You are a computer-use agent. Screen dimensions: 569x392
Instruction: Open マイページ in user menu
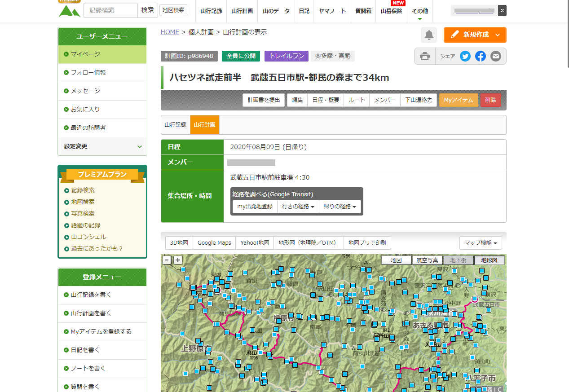click(102, 54)
